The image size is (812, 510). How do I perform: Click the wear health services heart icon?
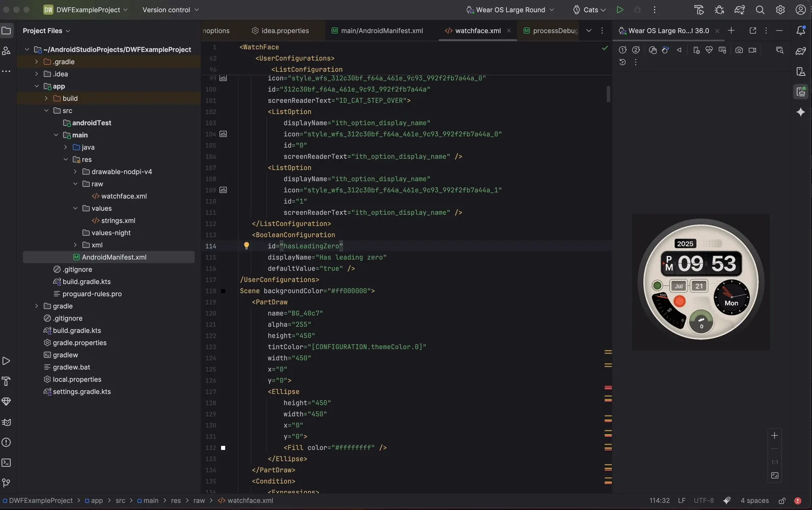[x=709, y=50]
